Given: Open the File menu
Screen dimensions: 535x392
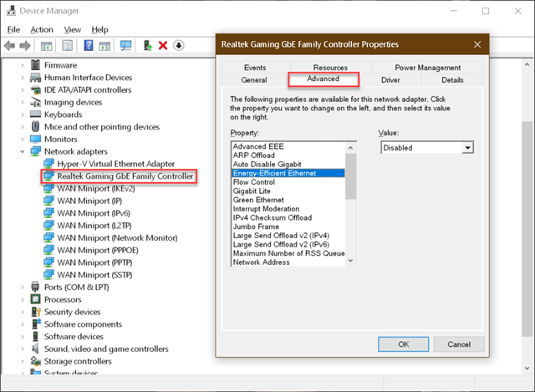Looking at the screenshot, I should pyautogui.click(x=13, y=30).
